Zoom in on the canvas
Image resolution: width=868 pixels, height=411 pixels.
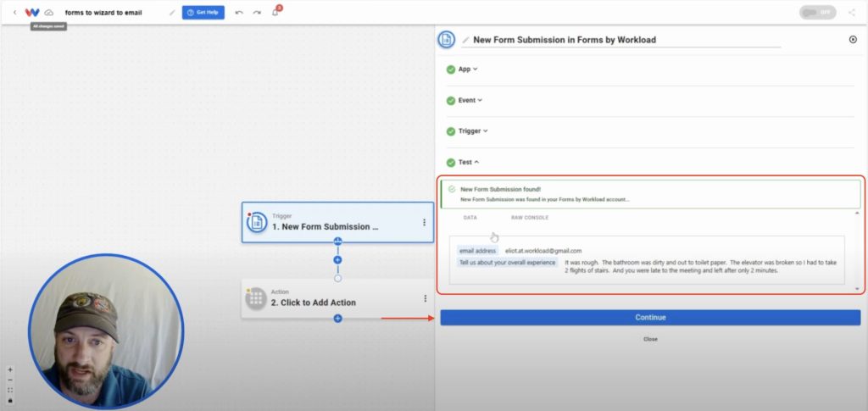10,370
